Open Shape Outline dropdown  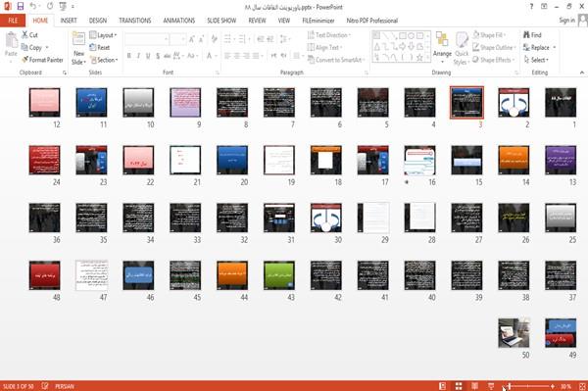494,47
